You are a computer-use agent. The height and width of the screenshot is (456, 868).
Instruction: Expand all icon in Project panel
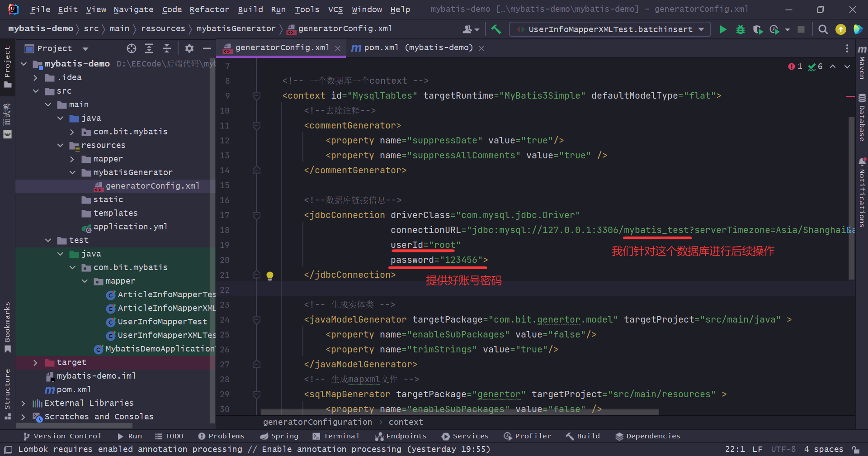click(149, 48)
